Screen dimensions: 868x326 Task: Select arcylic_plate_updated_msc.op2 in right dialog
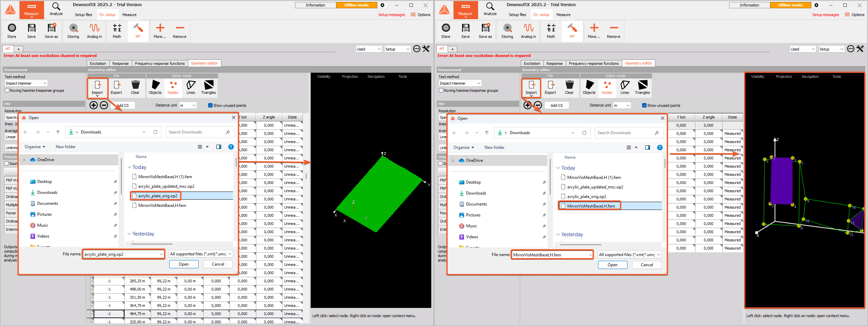click(x=595, y=187)
